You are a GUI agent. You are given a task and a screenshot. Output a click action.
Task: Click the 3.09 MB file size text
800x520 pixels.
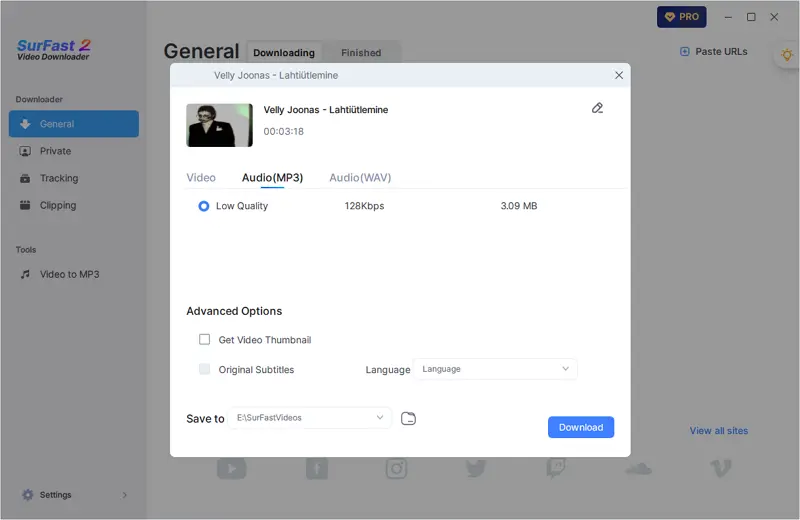[519, 206]
